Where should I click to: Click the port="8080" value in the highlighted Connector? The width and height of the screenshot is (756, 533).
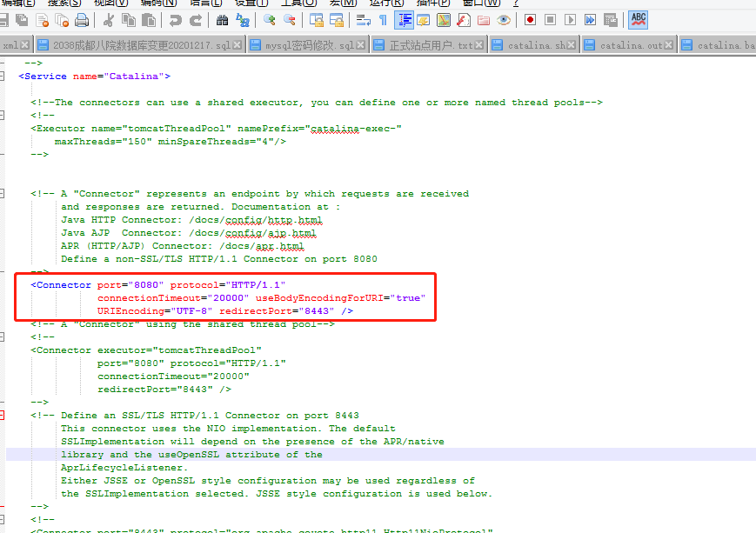coord(130,285)
